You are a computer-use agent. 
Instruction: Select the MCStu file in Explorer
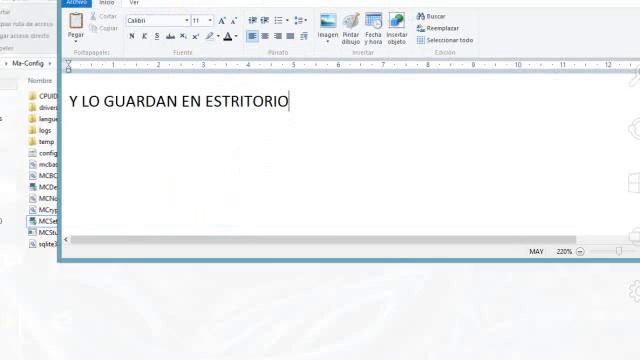pos(43,232)
